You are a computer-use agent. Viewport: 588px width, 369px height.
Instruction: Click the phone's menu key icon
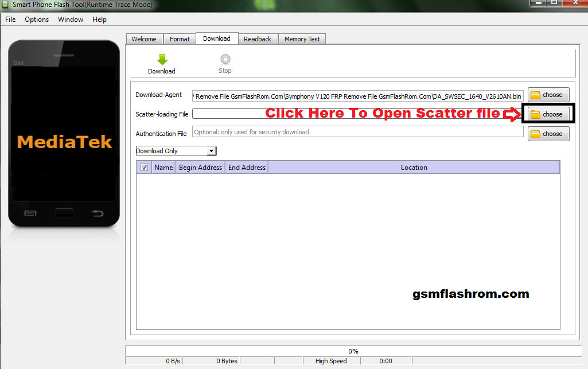tap(30, 213)
